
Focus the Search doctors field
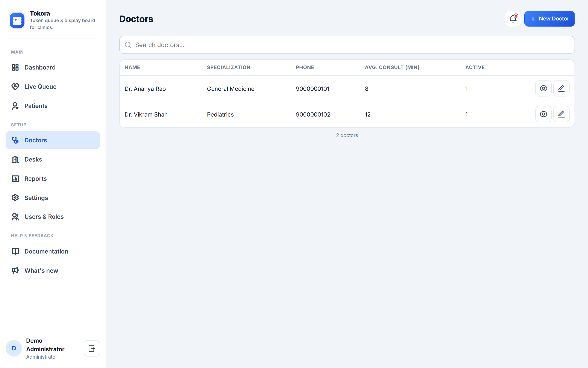tap(347, 45)
